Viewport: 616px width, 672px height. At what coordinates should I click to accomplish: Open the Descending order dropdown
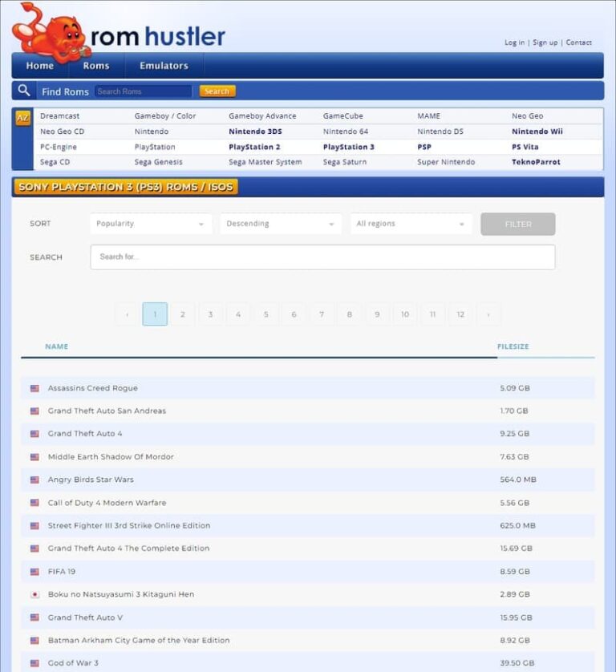click(x=281, y=224)
